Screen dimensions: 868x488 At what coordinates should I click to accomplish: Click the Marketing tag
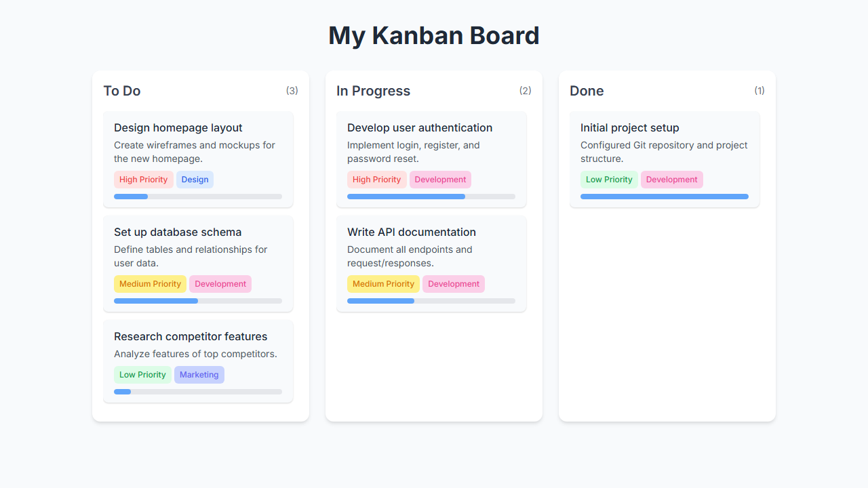click(x=199, y=375)
